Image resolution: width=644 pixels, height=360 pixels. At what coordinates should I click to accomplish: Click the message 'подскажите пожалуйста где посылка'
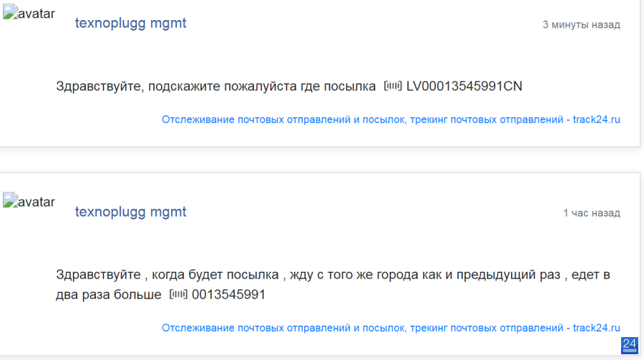(262, 87)
